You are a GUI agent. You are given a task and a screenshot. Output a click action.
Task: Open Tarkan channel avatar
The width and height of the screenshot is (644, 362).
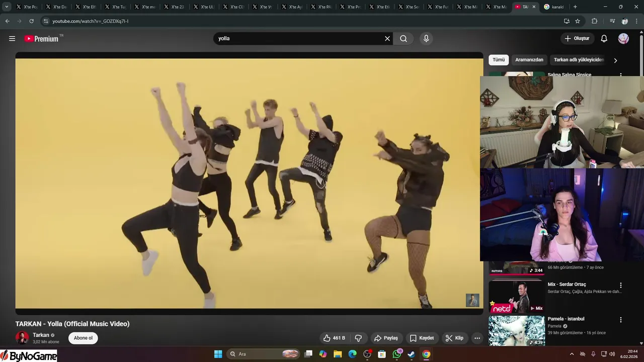tap(22, 338)
